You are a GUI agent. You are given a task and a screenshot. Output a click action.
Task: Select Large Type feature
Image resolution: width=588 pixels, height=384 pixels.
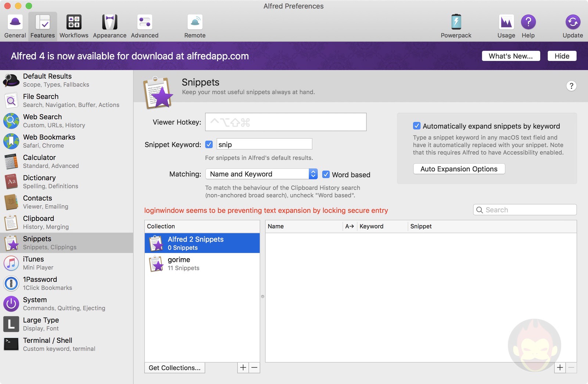(x=67, y=324)
